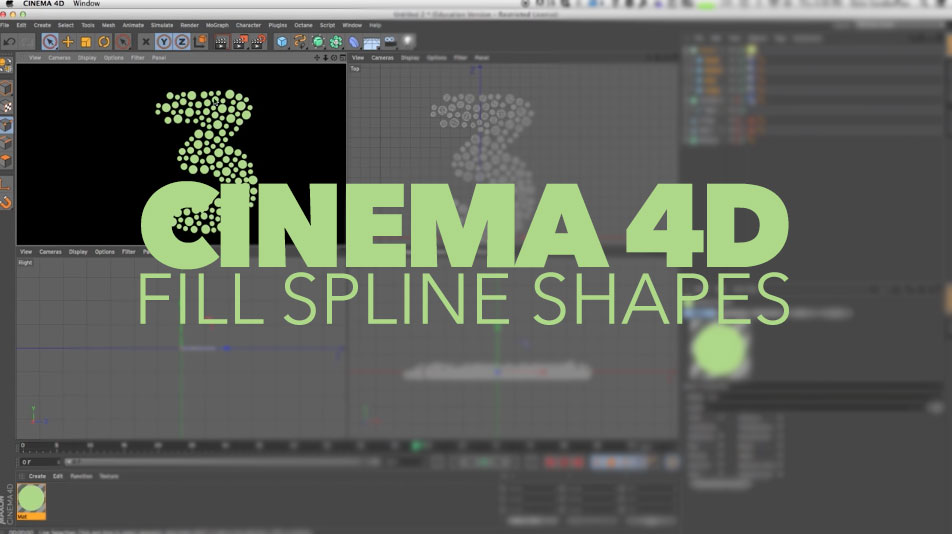The width and height of the screenshot is (952, 534).
Task: Open the File menu
Action: 4,25
